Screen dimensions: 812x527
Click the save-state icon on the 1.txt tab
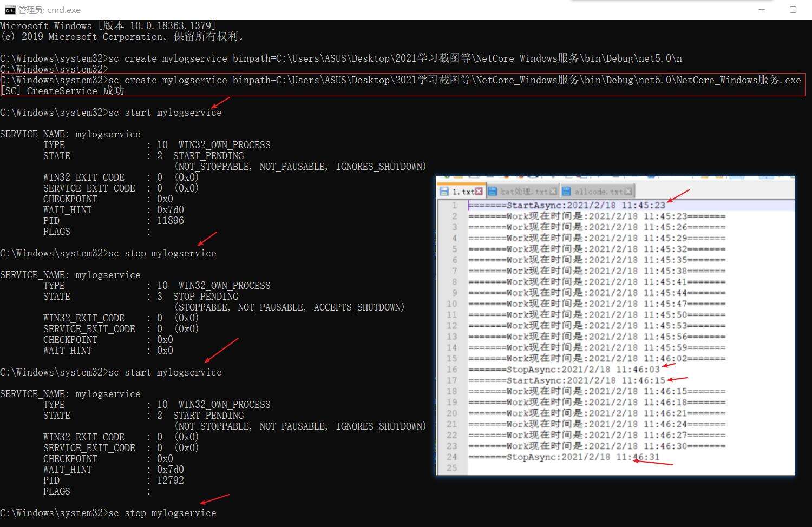pos(444,191)
